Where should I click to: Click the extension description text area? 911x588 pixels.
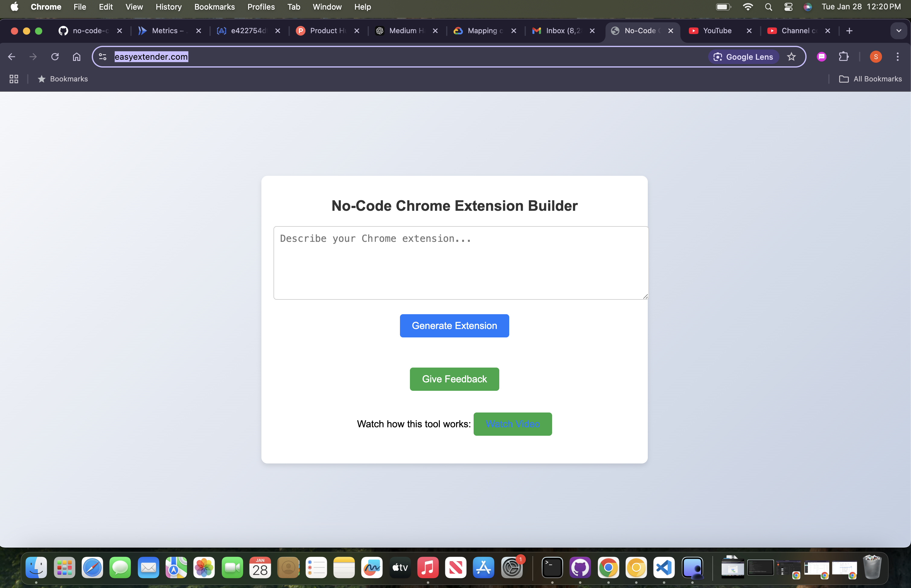pyautogui.click(x=460, y=263)
